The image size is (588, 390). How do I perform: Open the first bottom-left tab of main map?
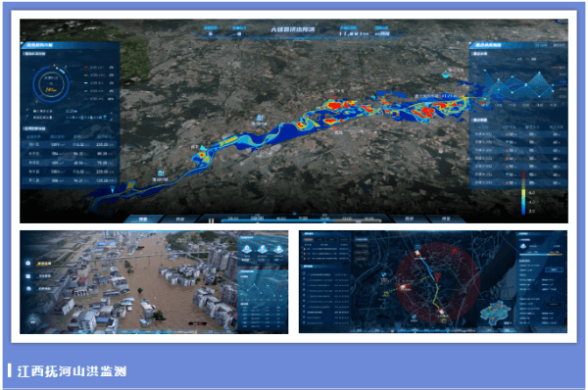coord(143,219)
